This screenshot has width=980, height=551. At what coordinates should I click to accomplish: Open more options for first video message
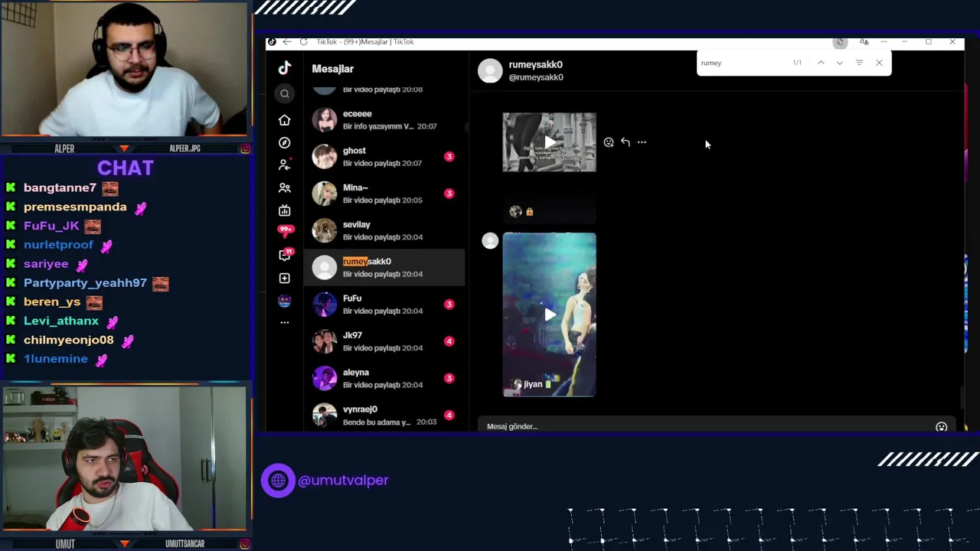click(x=642, y=142)
